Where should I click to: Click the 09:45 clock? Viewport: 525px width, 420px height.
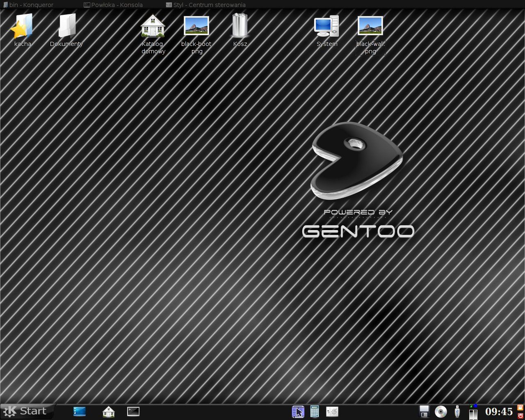(499, 411)
